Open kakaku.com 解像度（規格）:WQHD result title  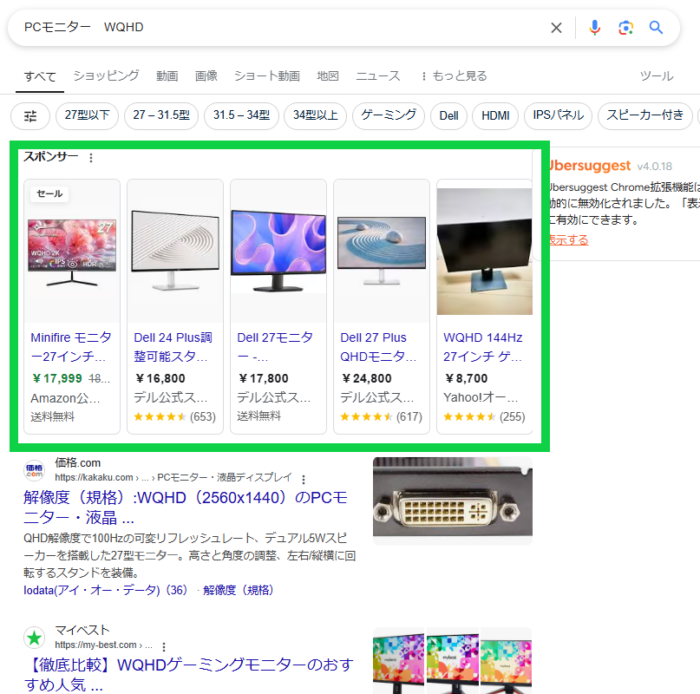click(185, 507)
